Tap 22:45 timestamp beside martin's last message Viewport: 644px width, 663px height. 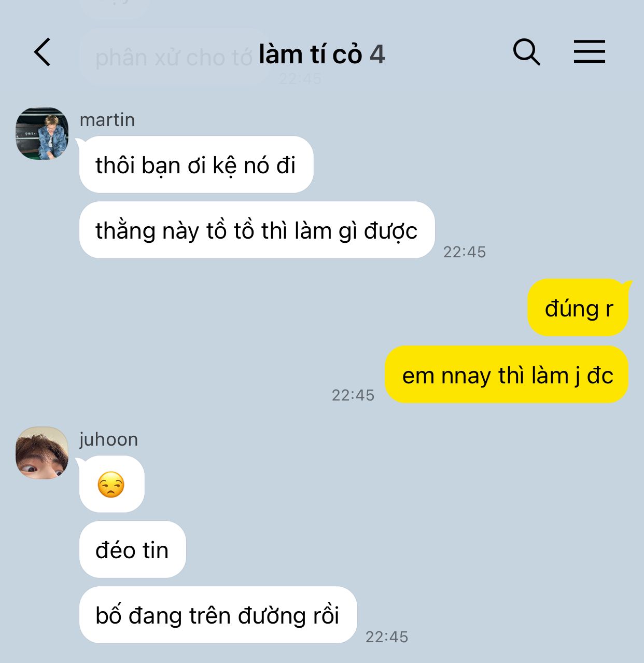(x=465, y=252)
